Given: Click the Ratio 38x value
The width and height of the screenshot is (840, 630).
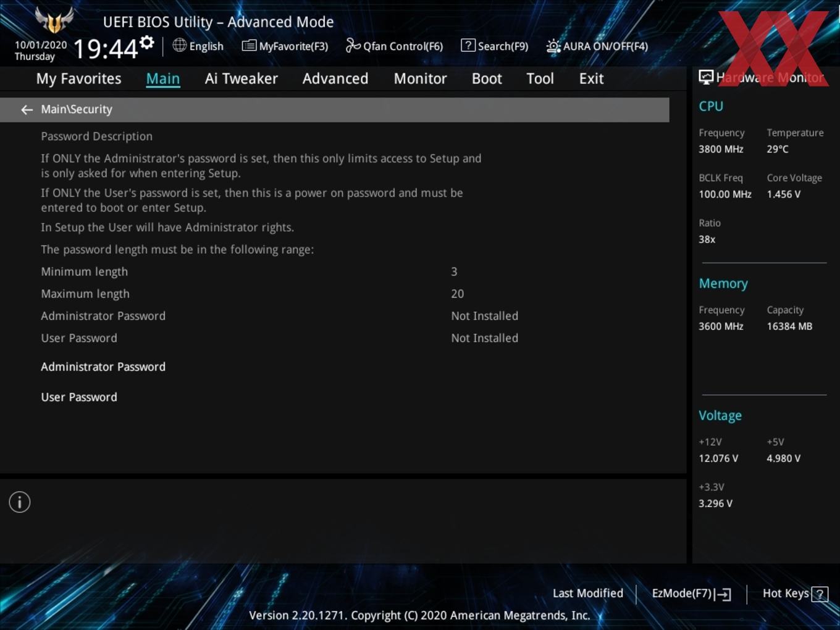Looking at the screenshot, I should coord(707,240).
